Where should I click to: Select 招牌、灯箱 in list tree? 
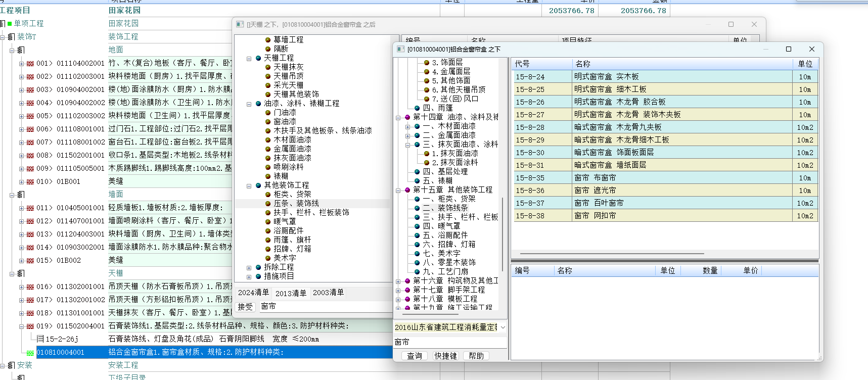293,249
